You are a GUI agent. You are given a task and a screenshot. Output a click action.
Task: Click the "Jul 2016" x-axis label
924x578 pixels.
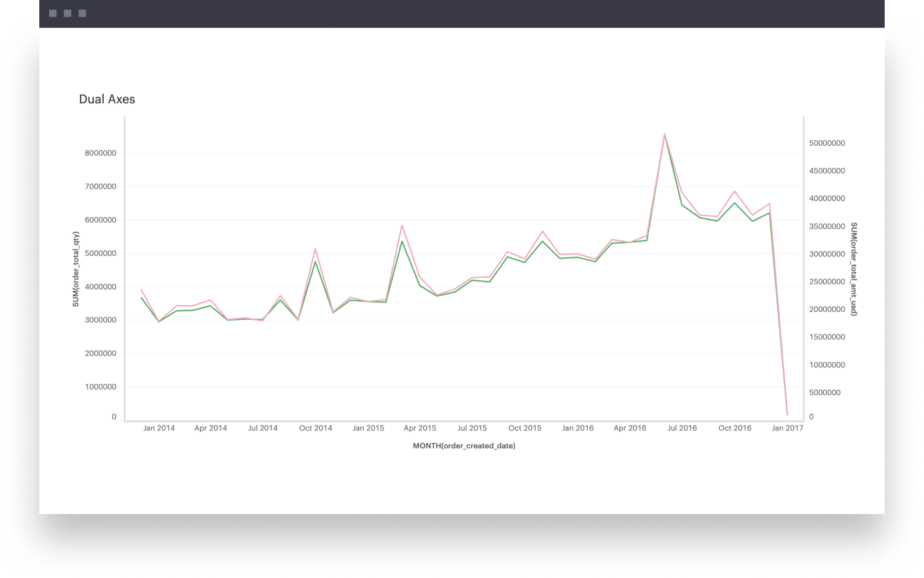pyautogui.click(x=682, y=428)
